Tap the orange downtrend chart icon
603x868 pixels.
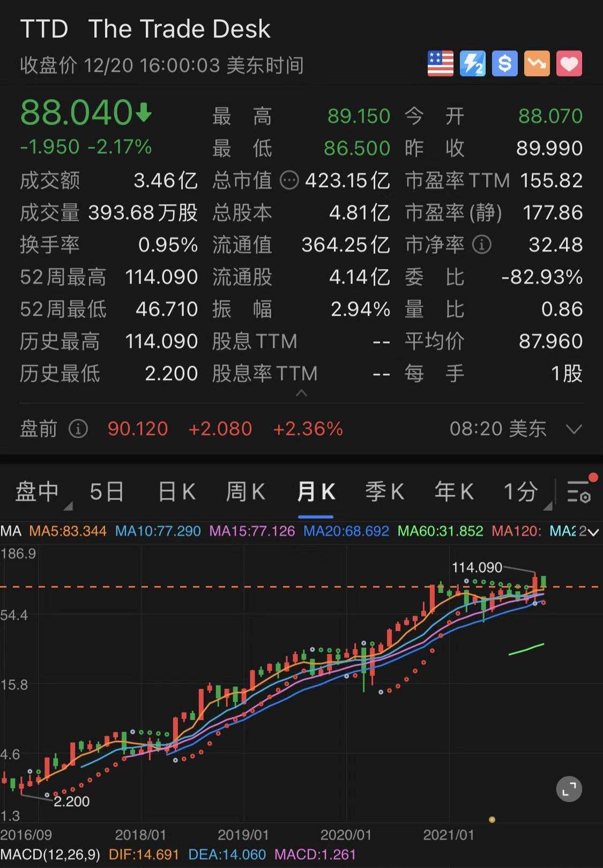pyautogui.click(x=537, y=64)
